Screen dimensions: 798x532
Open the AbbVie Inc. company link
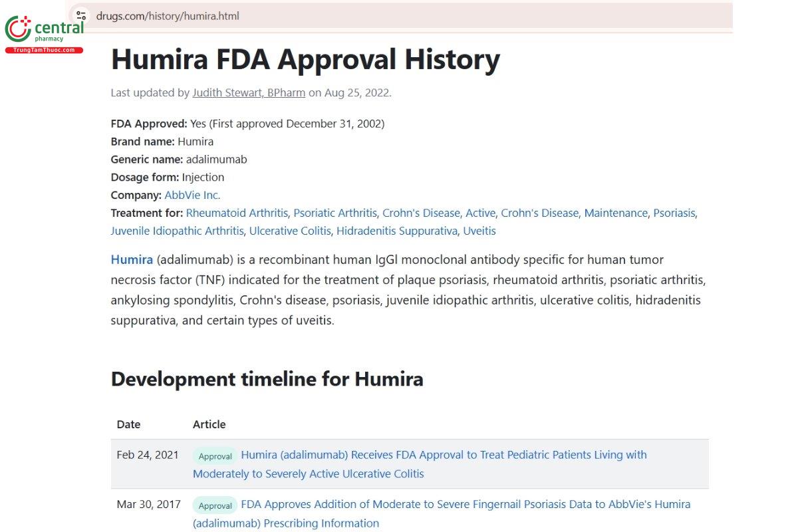click(192, 196)
